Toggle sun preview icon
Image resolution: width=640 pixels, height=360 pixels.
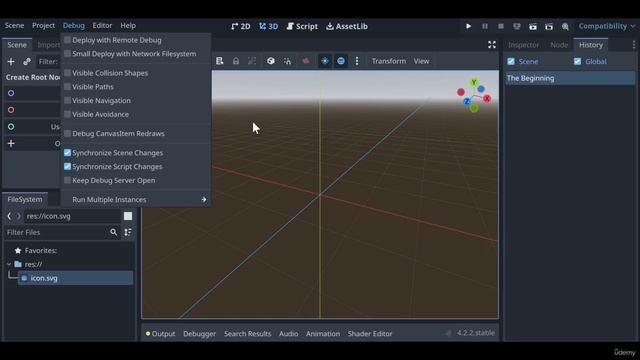pyautogui.click(x=325, y=61)
